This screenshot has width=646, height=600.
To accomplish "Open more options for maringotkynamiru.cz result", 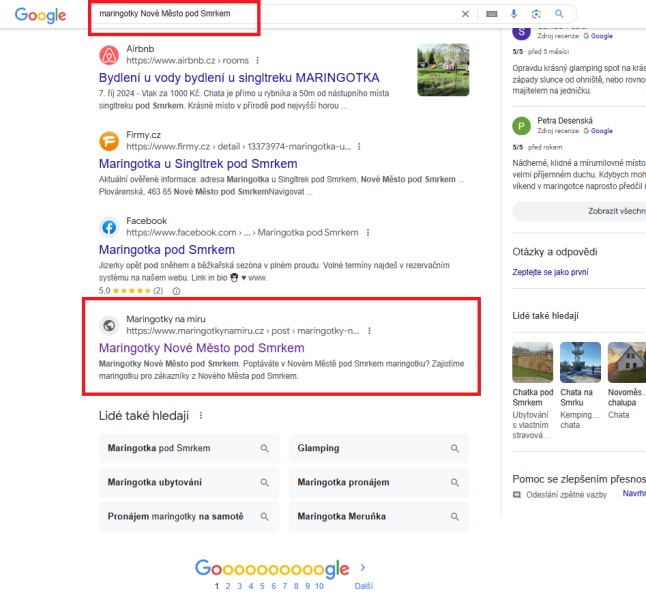I will pos(370,331).
